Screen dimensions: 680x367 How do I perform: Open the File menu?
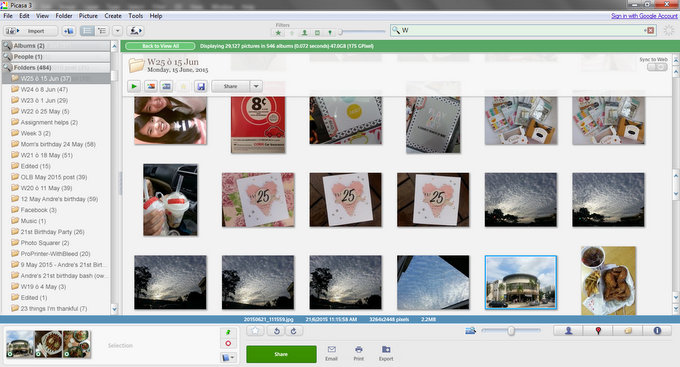coord(8,16)
